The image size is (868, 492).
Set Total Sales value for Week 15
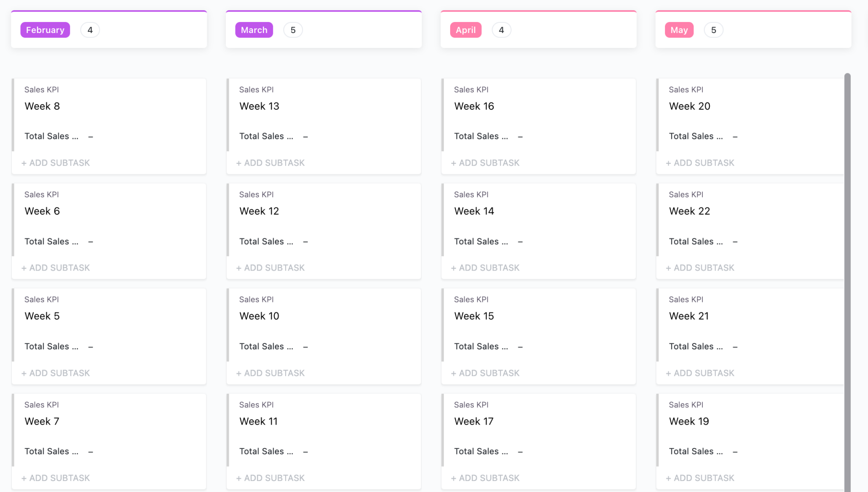[520, 347]
